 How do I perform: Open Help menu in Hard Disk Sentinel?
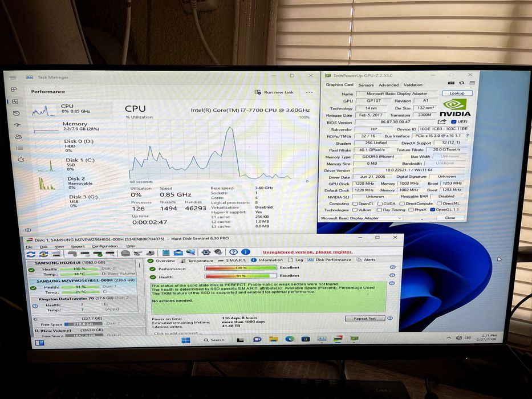click(131, 246)
